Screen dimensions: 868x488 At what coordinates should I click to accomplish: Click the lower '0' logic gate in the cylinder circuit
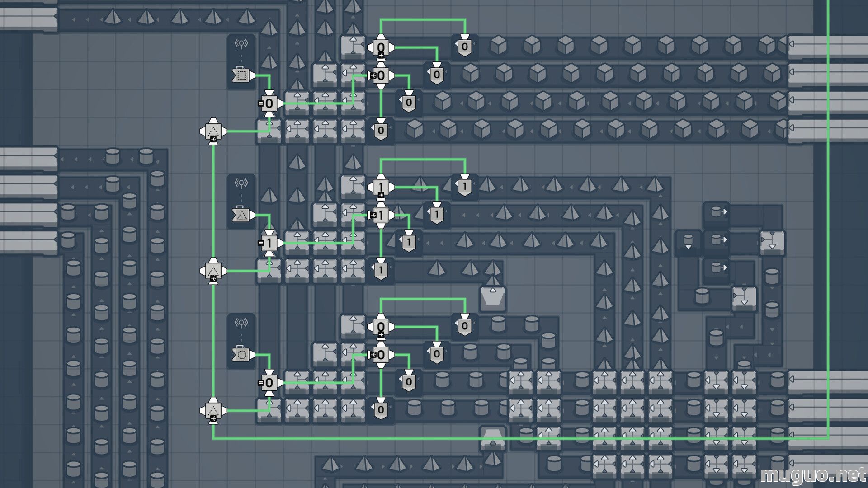(x=381, y=355)
